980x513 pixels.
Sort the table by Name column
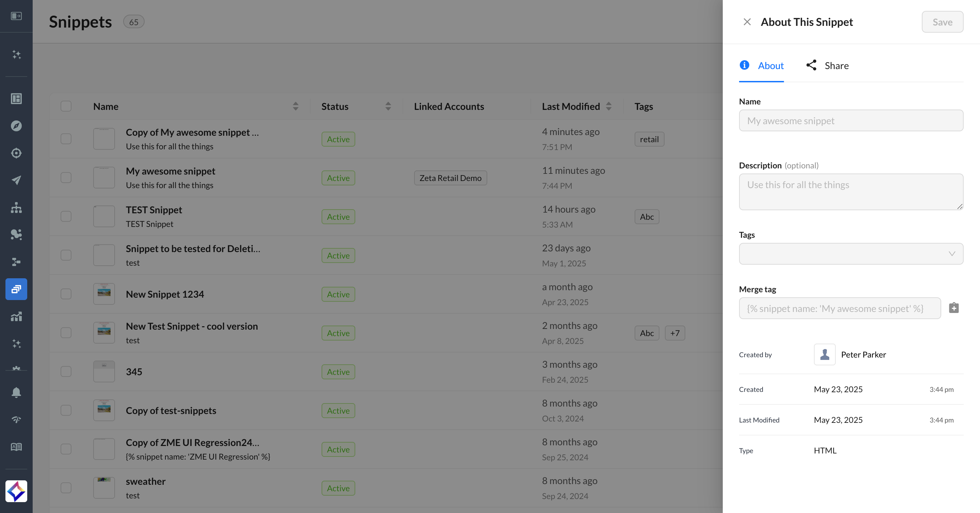pyautogui.click(x=295, y=106)
